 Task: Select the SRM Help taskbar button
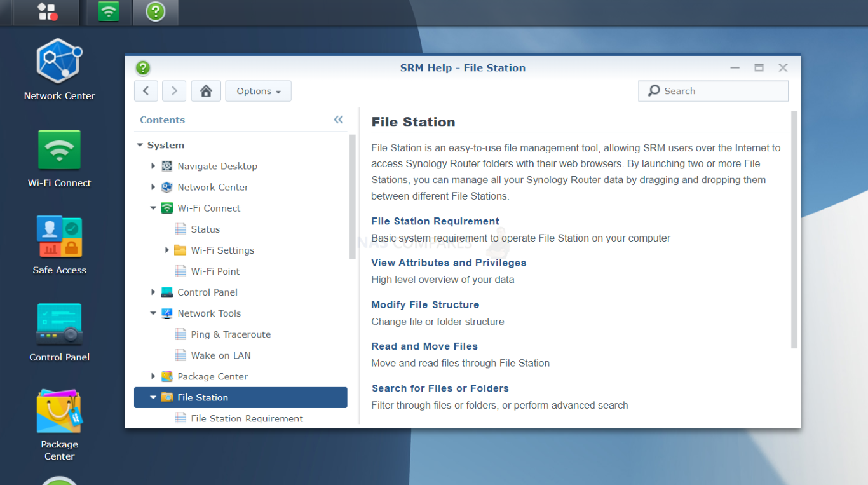tap(156, 11)
